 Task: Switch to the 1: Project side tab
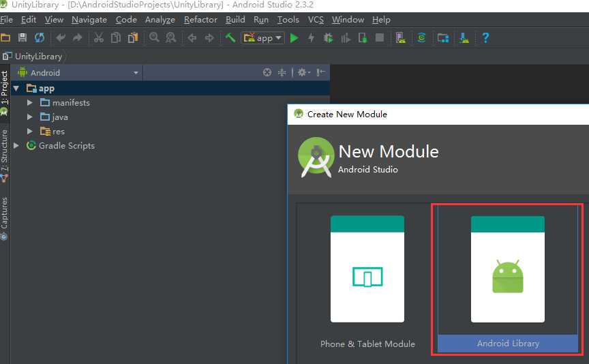click(4, 92)
